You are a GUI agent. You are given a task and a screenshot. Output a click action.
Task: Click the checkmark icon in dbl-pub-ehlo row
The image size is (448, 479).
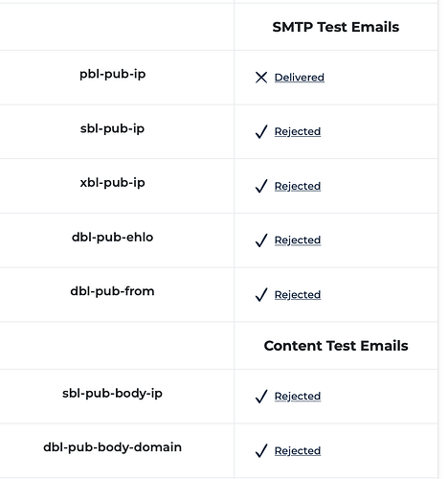click(x=261, y=240)
